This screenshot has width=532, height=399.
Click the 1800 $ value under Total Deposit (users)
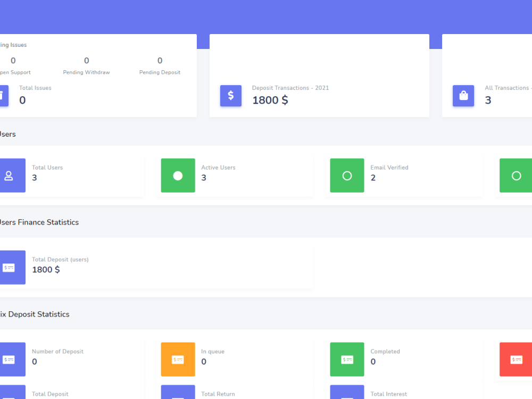pos(46,270)
